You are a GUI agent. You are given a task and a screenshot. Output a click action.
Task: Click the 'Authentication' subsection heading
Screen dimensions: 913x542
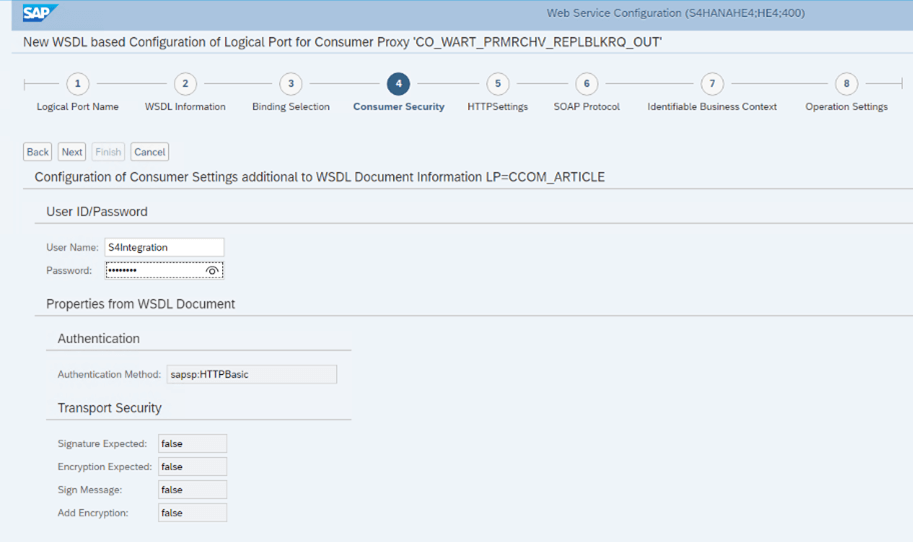[98, 339]
